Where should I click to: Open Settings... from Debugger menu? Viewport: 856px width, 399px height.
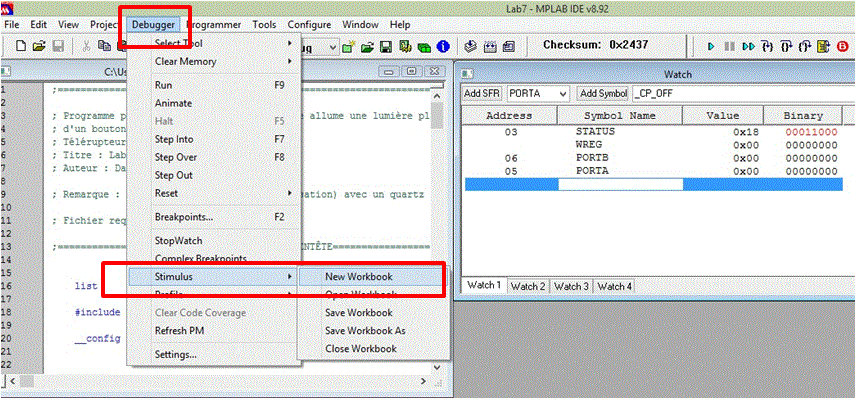(x=215, y=354)
